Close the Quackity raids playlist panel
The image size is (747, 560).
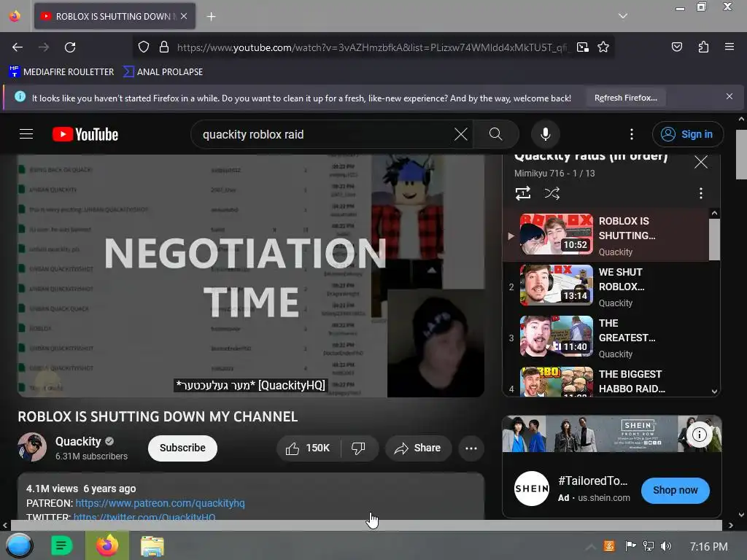point(701,162)
